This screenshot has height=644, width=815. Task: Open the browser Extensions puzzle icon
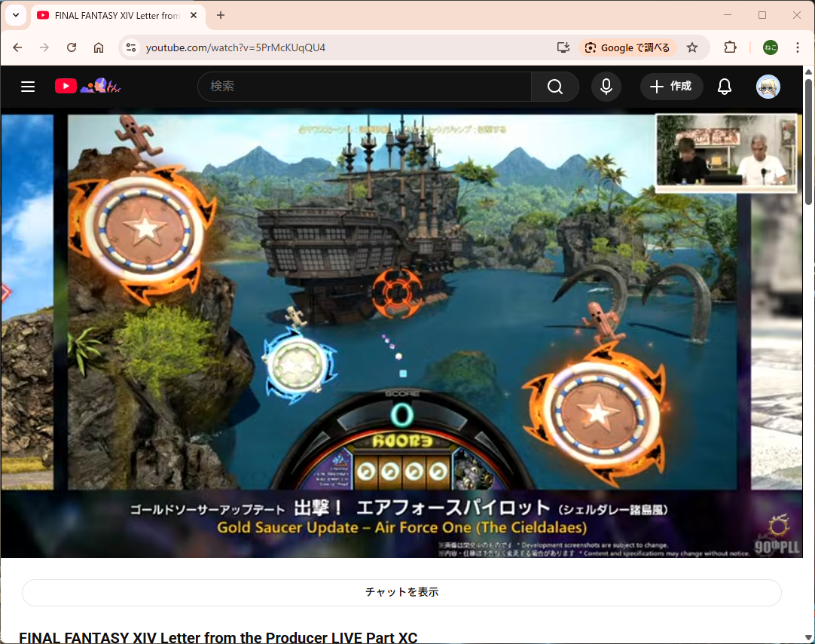730,47
